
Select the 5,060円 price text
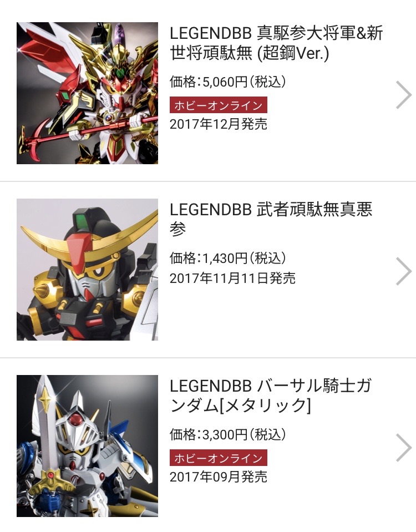[x=227, y=82]
